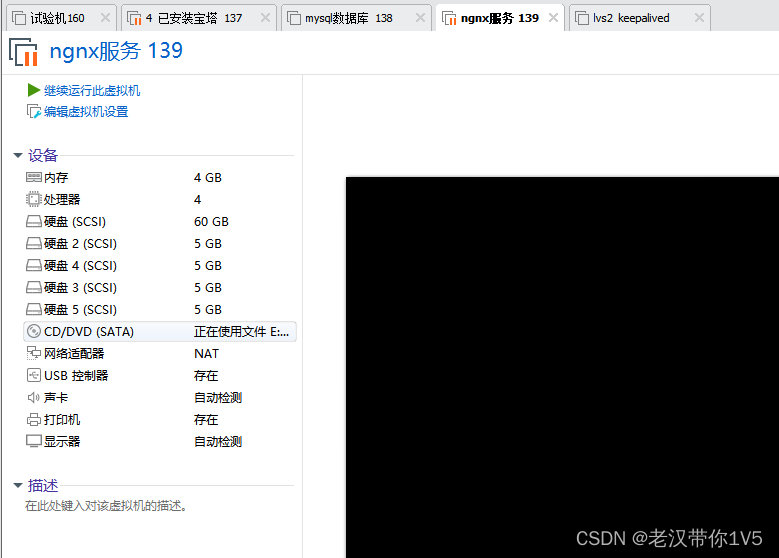Close the lvs2 keepalived tab
Viewport: 779px width, 558px height.
pyautogui.click(x=700, y=18)
